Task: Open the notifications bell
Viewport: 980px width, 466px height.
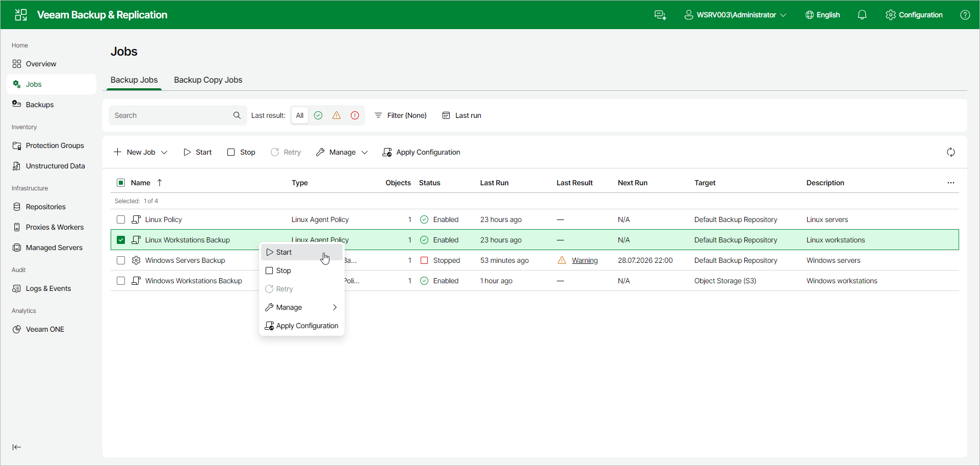Action: 862,15
